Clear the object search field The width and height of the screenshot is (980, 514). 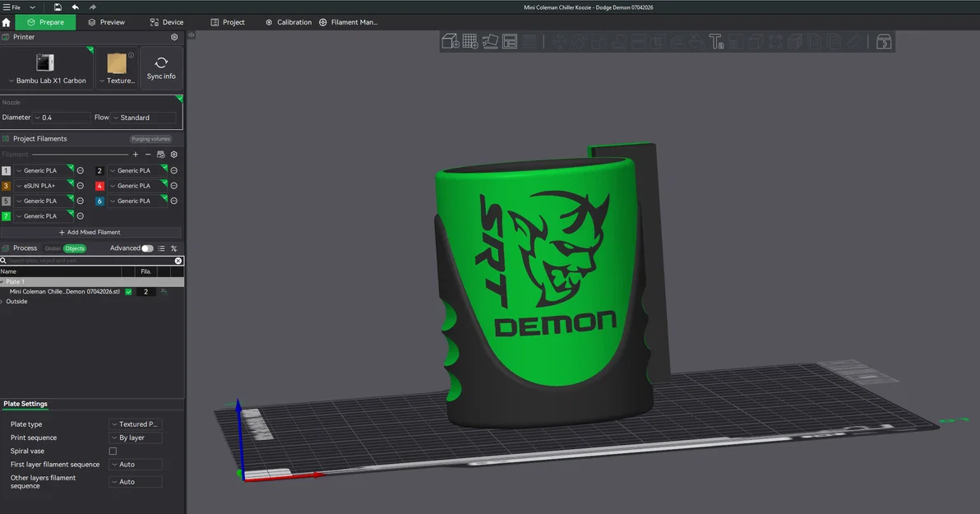point(178,261)
